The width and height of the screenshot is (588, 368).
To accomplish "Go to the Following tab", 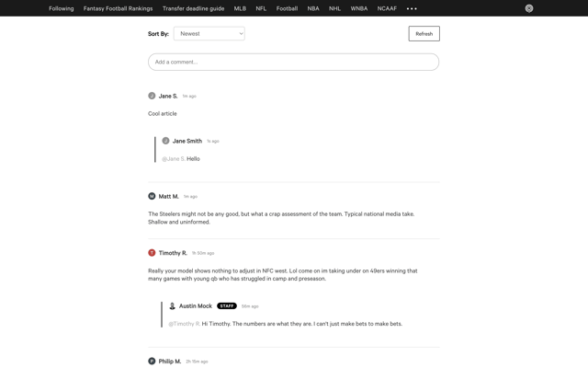I will (x=62, y=8).
